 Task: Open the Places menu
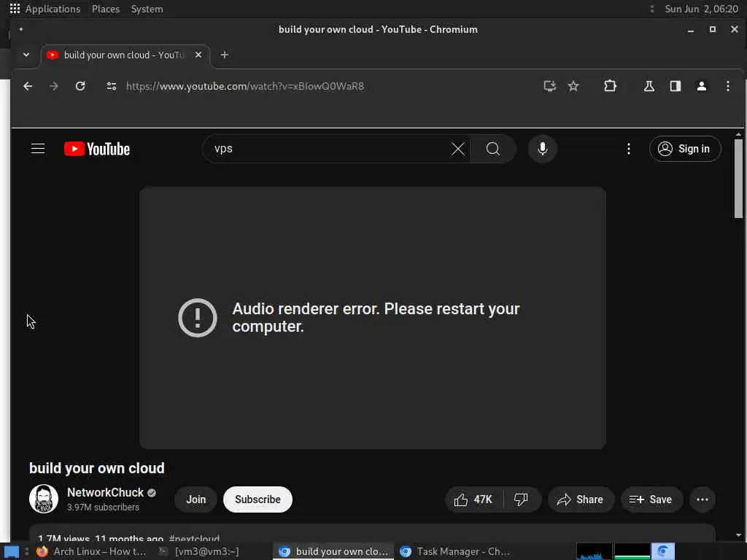coord(106,9)
